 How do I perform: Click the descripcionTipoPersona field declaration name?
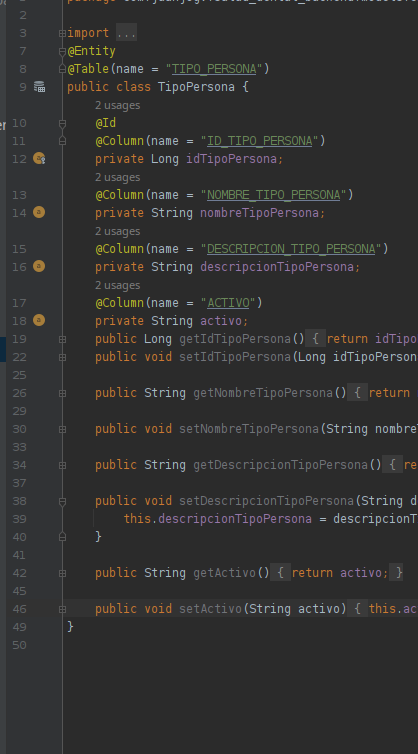coord(277,266)
